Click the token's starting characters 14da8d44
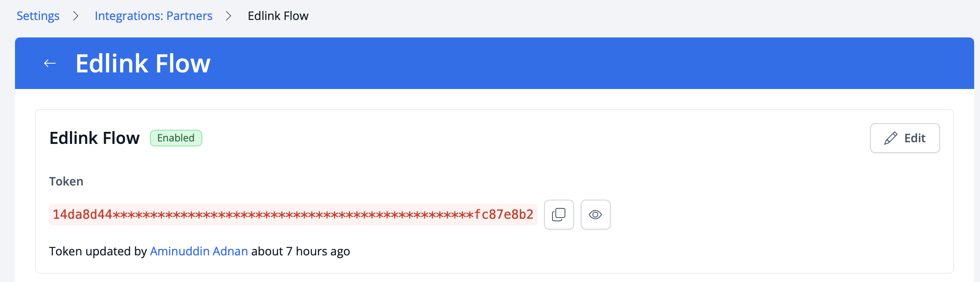 82,215
